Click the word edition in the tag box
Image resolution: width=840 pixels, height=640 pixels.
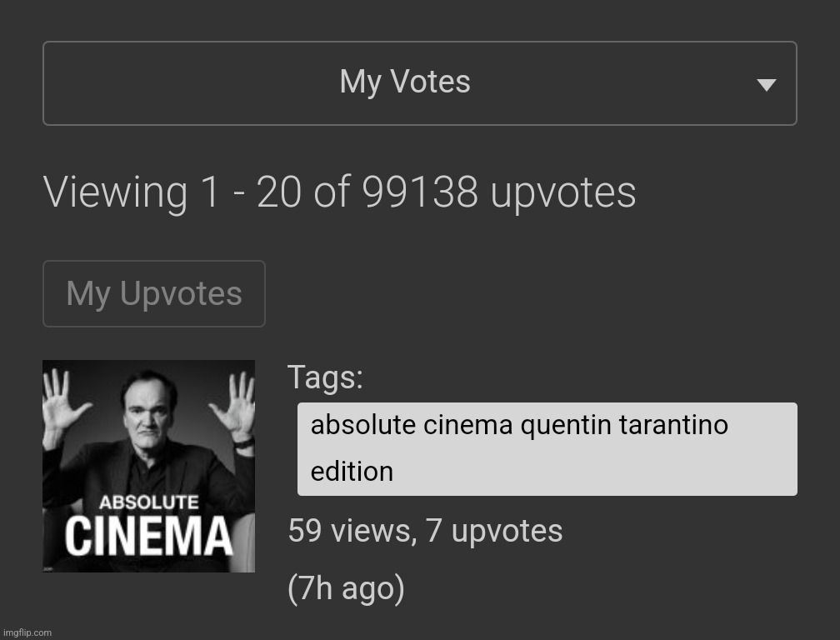(352, 472)
